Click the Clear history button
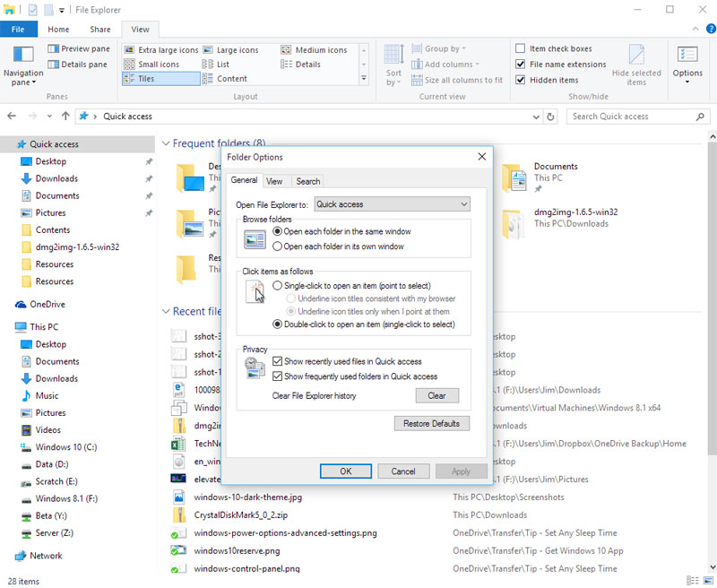The image size is (717, 588). 436,396
